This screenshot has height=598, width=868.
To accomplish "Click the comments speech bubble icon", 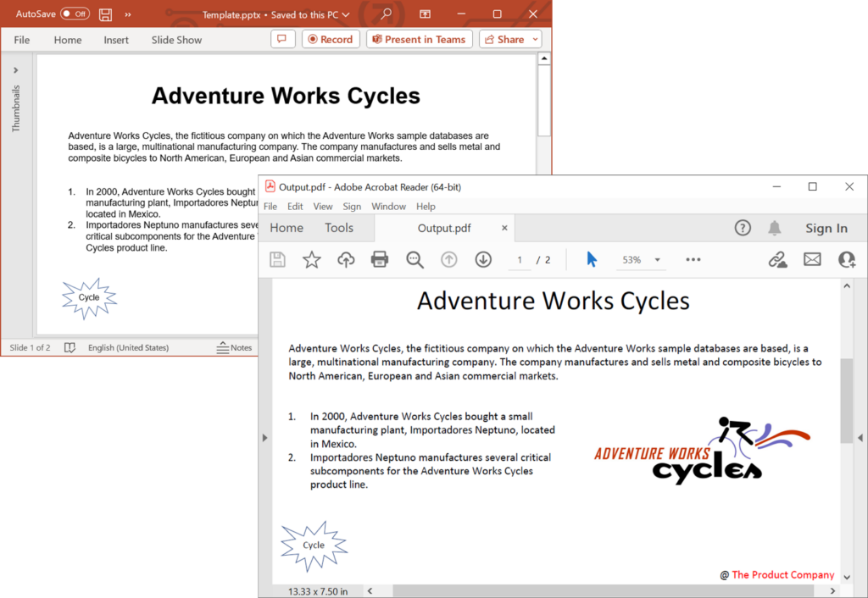I will tap(282, 39).
